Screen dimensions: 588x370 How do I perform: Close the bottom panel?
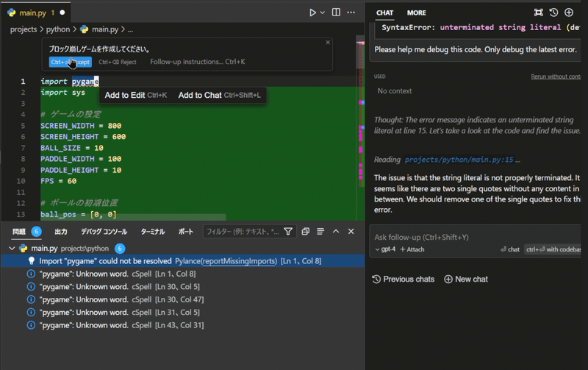pos(351,232)
